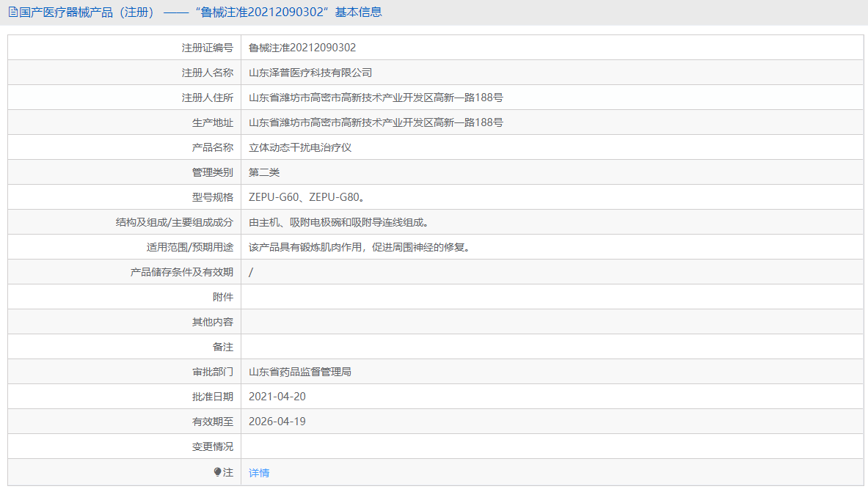Select company name 山东泽普医疗科技有限公司
Screen dimensions: 868x489
311,72
